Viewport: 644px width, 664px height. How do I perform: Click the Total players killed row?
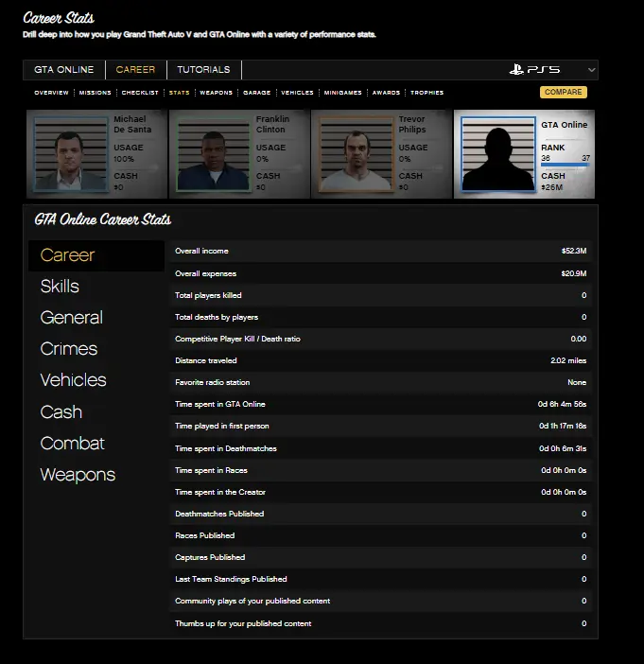381,295
